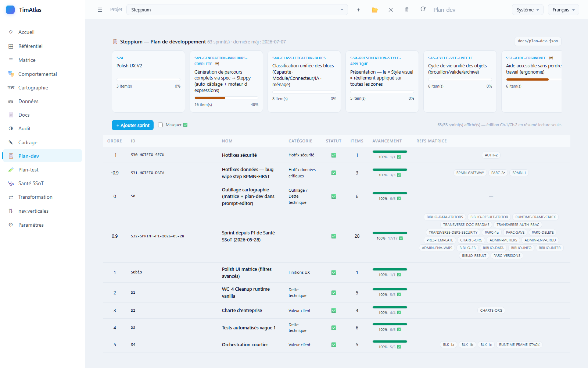Toggle status checkbox for S31-HOTFIX-DATA row
The height and width of the screenshot is (368, 588).
click(x=334, y=173)
